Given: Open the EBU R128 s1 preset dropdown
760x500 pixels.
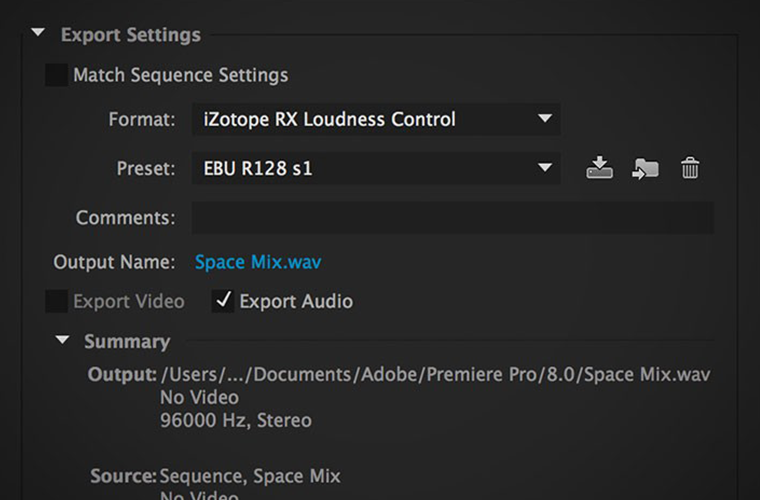Looking at the screenshot, I should point(376,168).
